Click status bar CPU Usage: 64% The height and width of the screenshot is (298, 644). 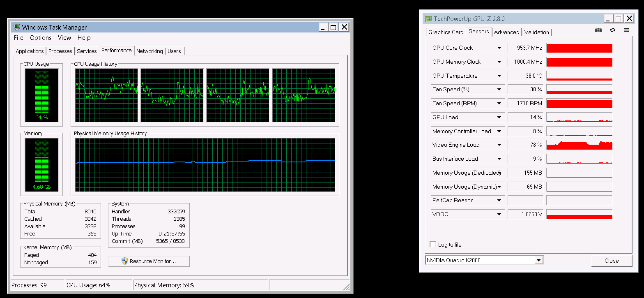point(88,285)
